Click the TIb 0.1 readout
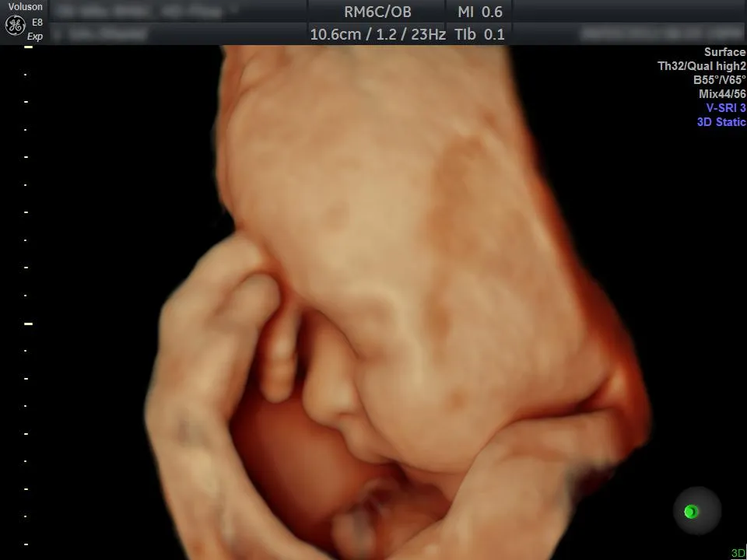747x560 pixels. tap(479, 34)
